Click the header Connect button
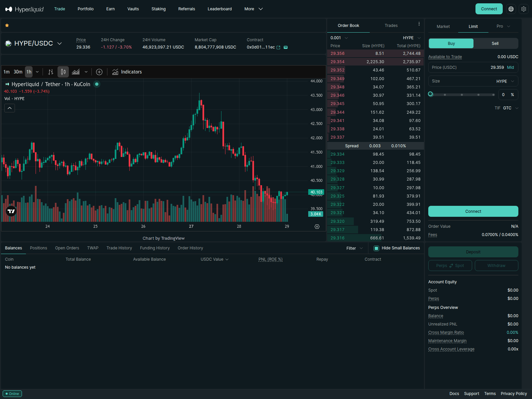The image size is (532, 399). point(489,9)
